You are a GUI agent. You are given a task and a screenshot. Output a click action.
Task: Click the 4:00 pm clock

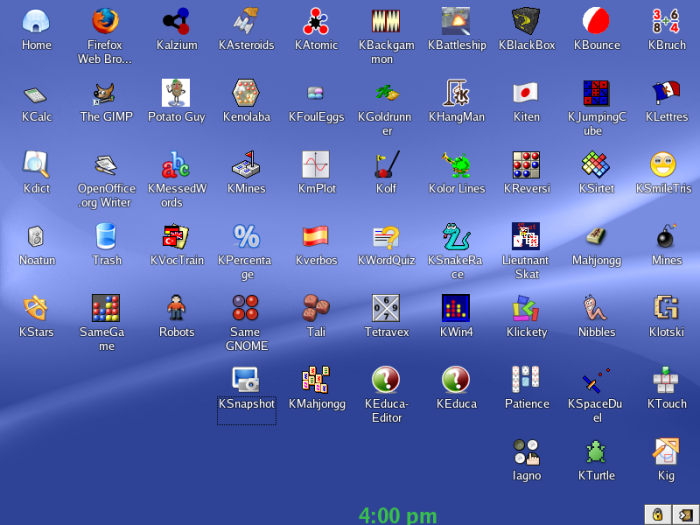click(398, 515)
